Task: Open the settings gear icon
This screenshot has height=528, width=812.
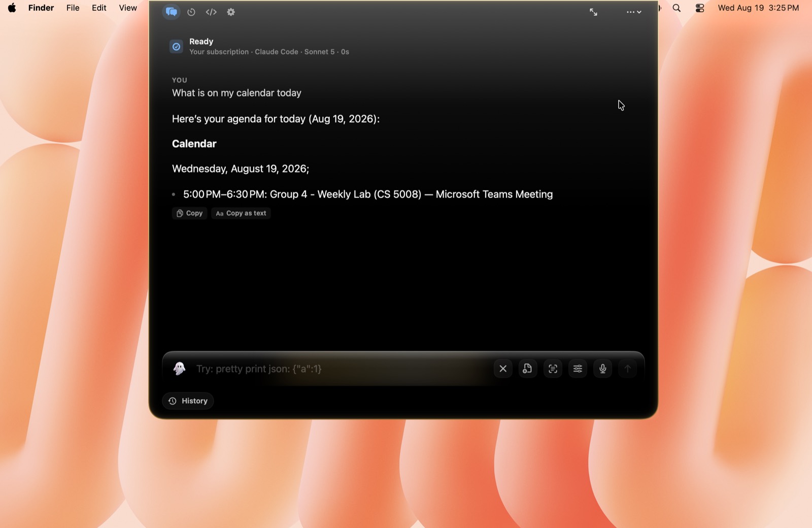Action: tap(231, 12)
